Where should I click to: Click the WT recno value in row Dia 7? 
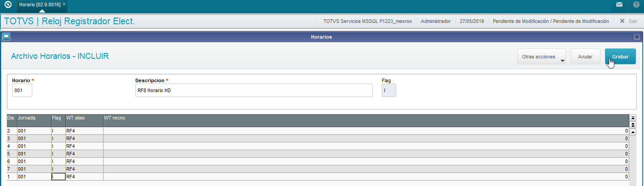(366, 169)
